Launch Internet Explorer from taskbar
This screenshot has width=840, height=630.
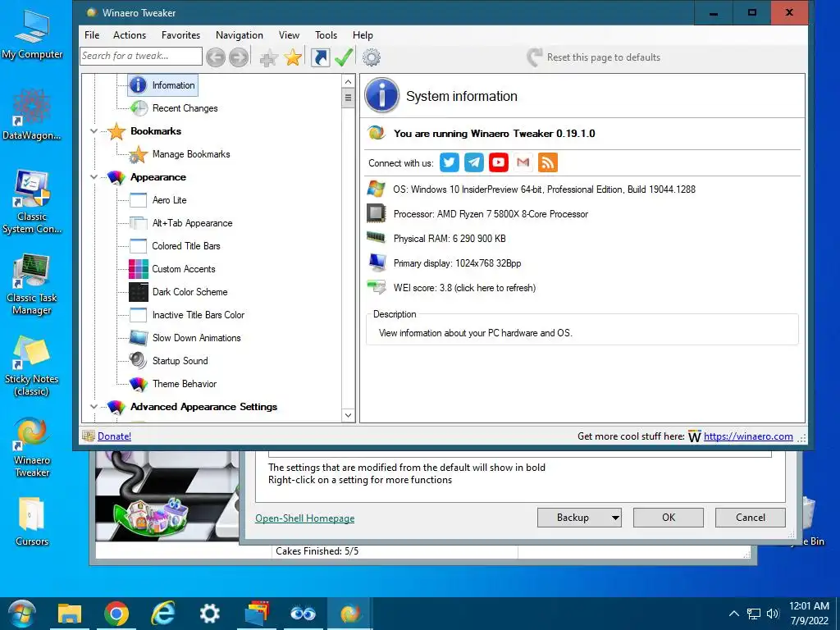(x=163, y=614)
